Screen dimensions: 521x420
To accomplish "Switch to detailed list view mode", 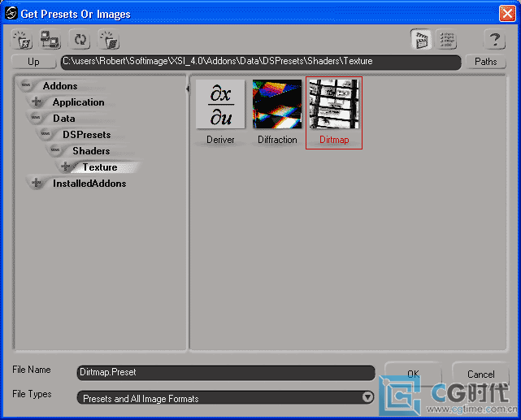I will tap(448, 40).
